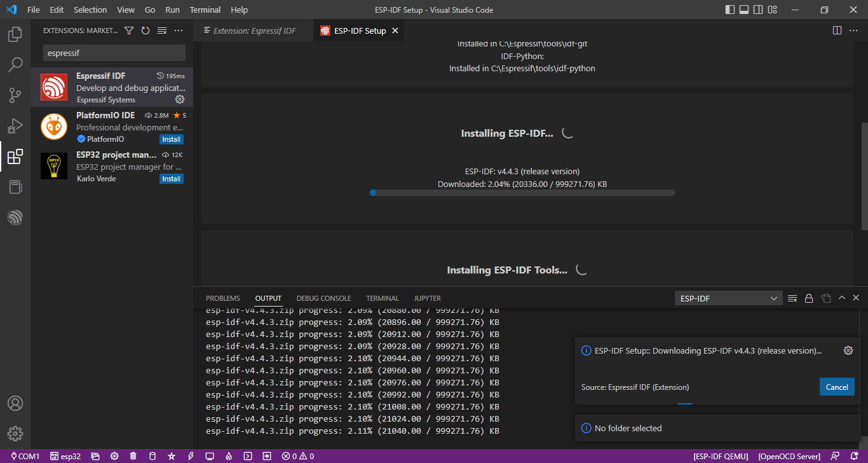The width and height of the screenshot is (868, 463).
Task: Clear extensions search results
Action: pos(162,31)
